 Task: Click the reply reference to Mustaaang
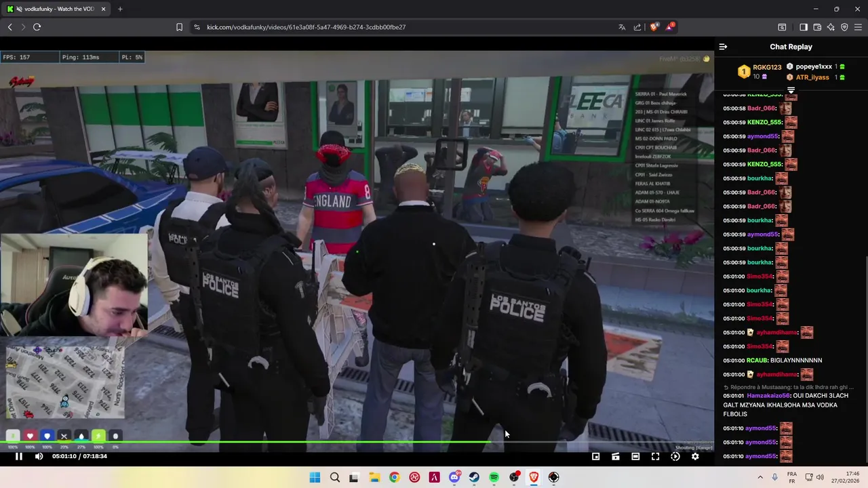pyautogui.click(x=788, y=387)
